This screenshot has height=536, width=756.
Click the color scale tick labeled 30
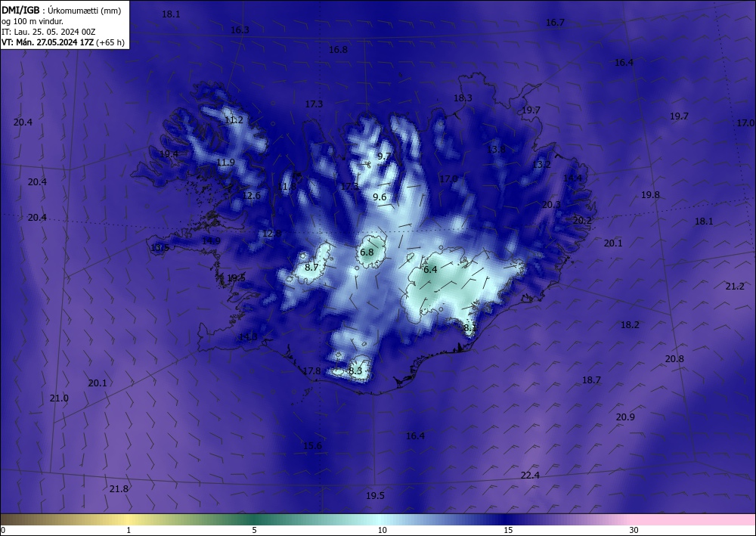[634, 531]
